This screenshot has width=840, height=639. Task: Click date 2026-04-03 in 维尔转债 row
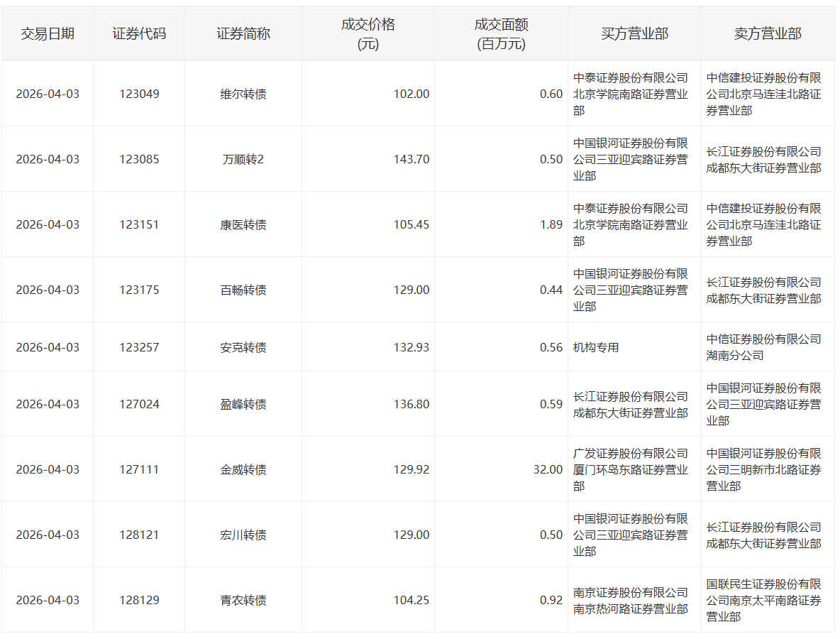[48, 94]
